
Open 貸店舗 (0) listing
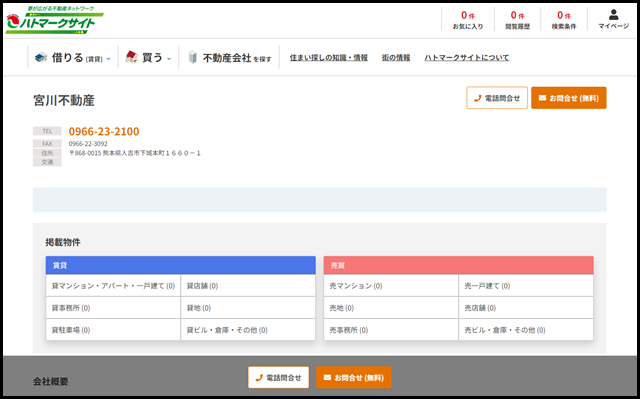[248, 286]
